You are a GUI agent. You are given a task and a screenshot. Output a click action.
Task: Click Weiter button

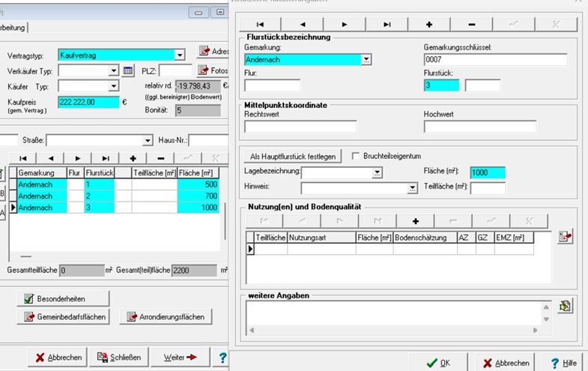click(x=181, y=358)
